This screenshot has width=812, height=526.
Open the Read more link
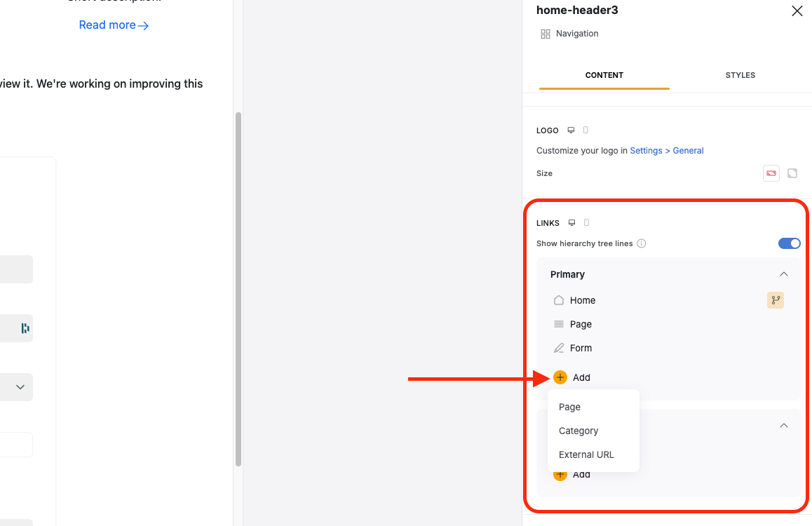114,25
